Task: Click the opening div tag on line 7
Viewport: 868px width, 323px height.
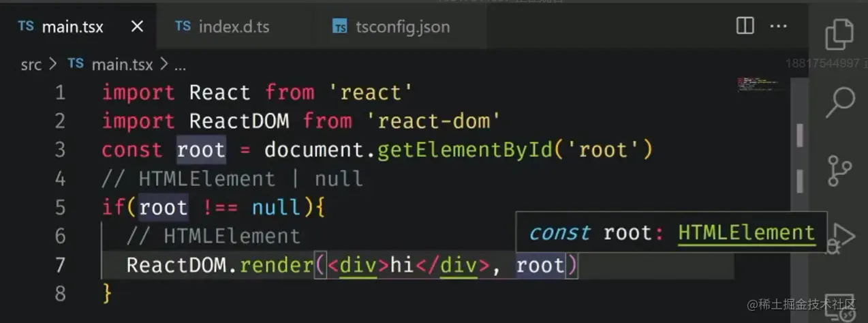Action: pyautogui.click(x=358, y=265)
